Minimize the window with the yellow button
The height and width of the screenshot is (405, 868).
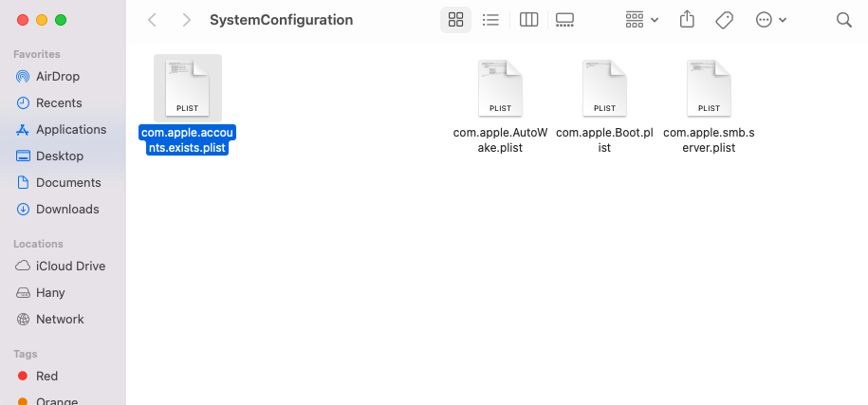point(42,21)
